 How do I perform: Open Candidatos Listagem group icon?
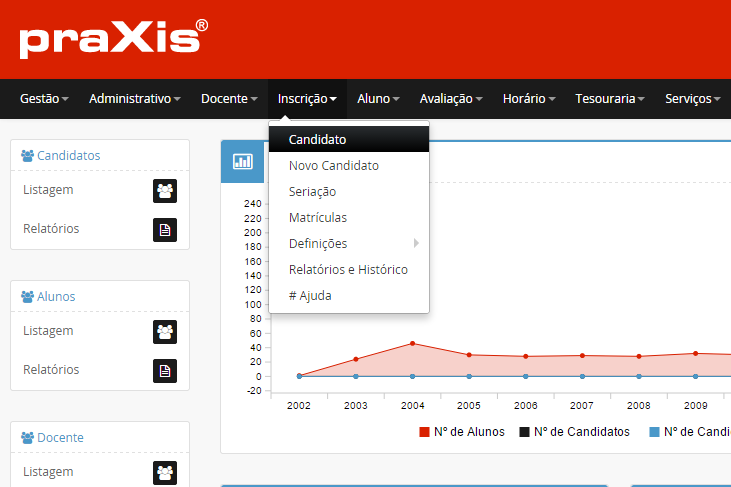(x=165, y=190)
